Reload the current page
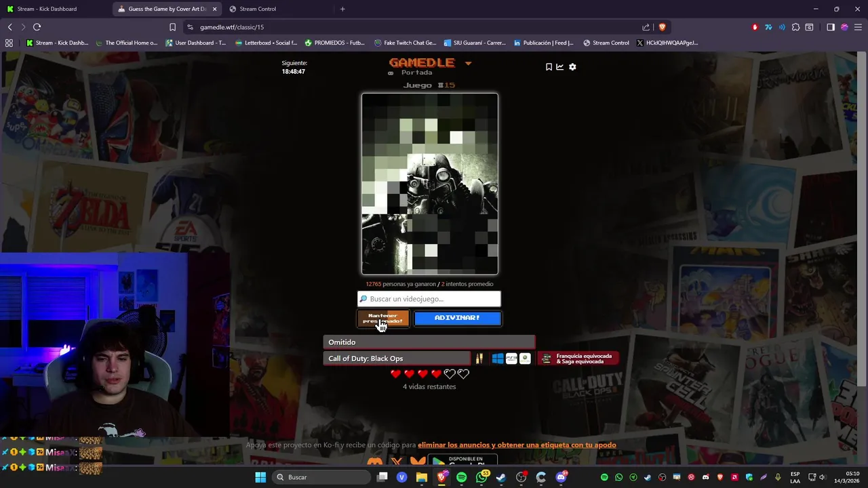The image size is (868, 488). [x=37, y=27]
